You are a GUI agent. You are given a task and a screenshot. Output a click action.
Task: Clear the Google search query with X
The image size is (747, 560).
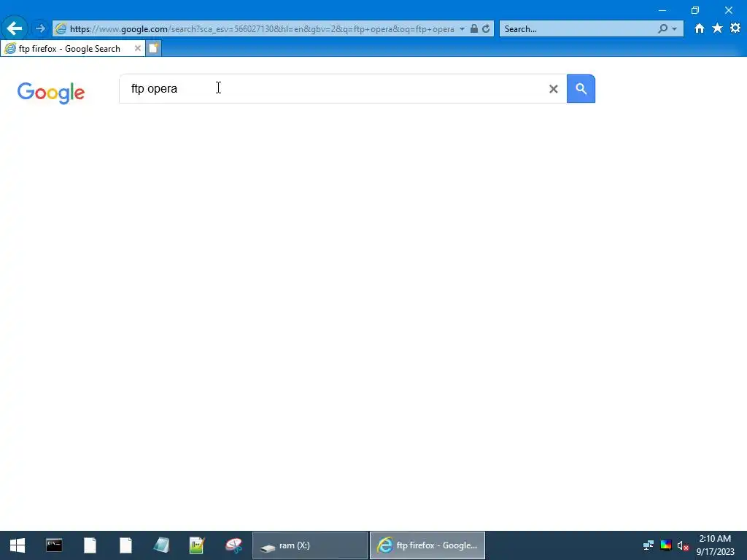[x=553, y=88]
